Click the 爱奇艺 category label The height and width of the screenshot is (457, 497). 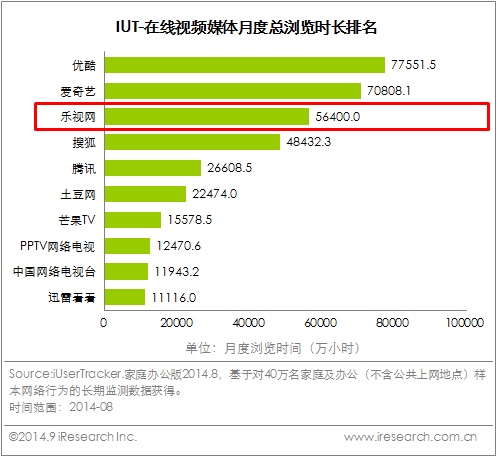pyautogui.click(x=78, y=91)
